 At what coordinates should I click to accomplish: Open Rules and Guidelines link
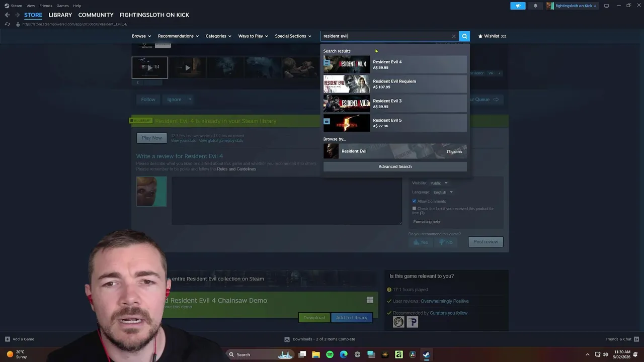[236, 169]
